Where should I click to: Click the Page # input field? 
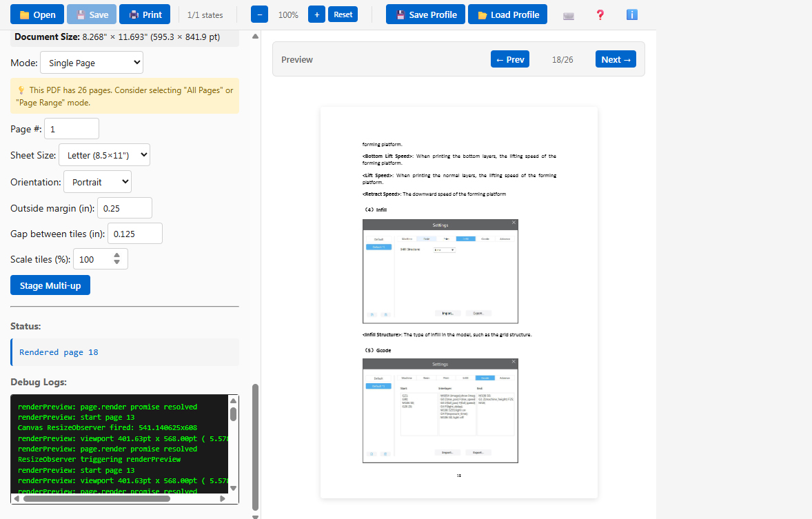click(x=72, y=129)
